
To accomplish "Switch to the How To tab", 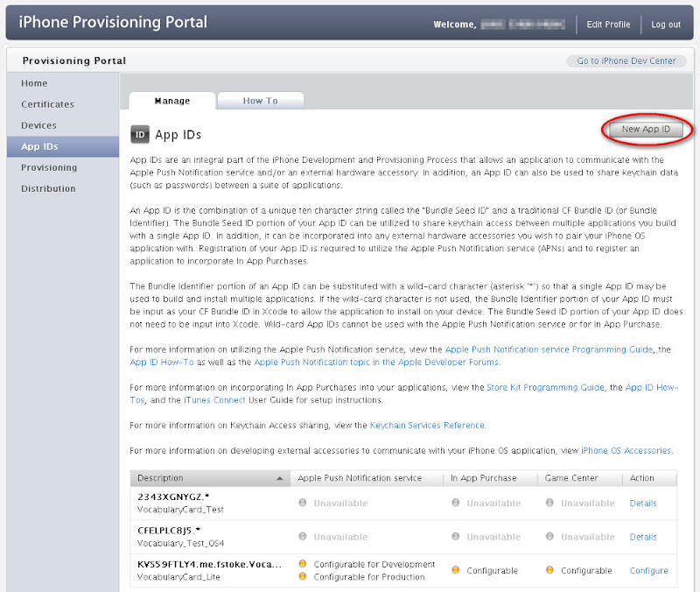I will (260, 101).
